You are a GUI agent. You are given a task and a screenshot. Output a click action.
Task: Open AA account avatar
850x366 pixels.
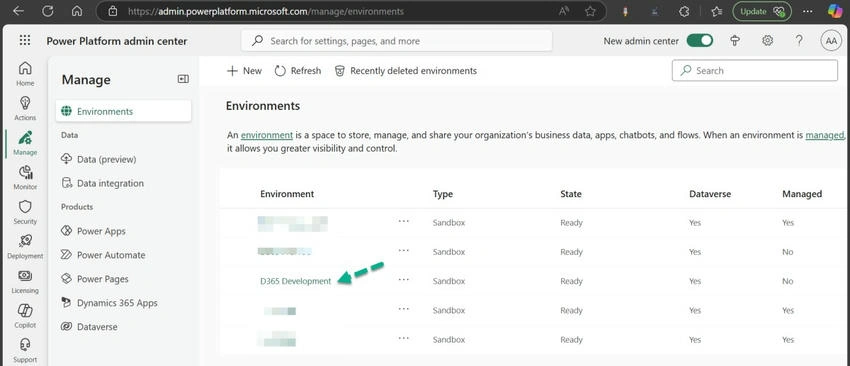click(831, 41)
